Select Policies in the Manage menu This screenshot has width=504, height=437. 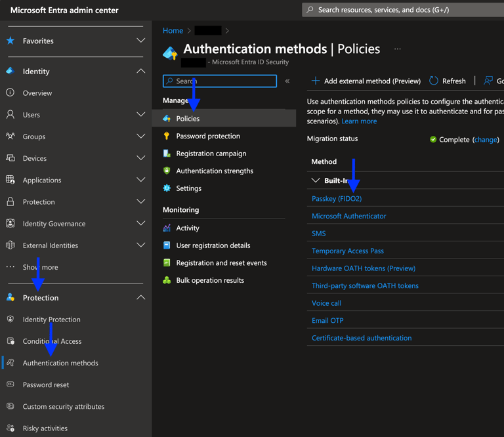click(224, 118)
